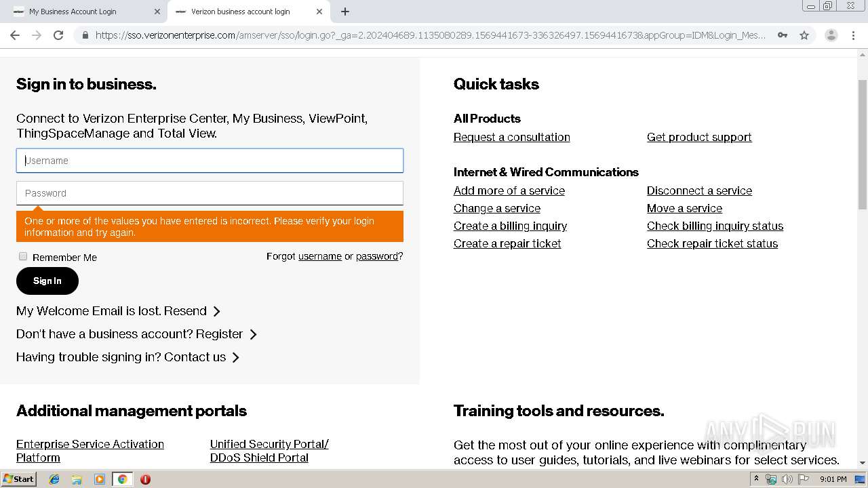Click the black Sign in button
868x488 pixels.
(x=47, y=281)
